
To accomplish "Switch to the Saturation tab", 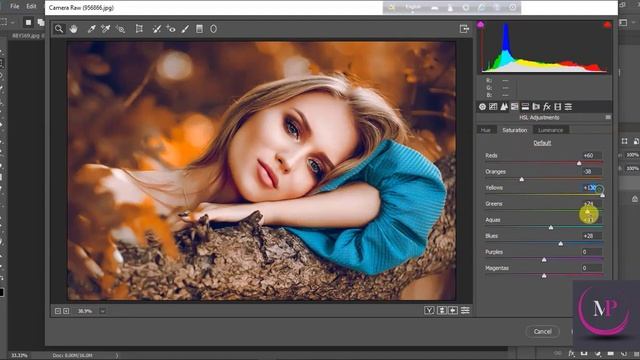I will click(515, 130).
